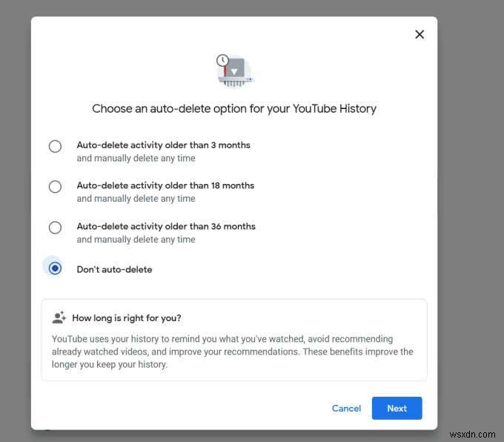Viewport: 504px width, 442px height.
Task: Click 'and manually delete any time' under 3 months
Action: (x=136, y=158)
